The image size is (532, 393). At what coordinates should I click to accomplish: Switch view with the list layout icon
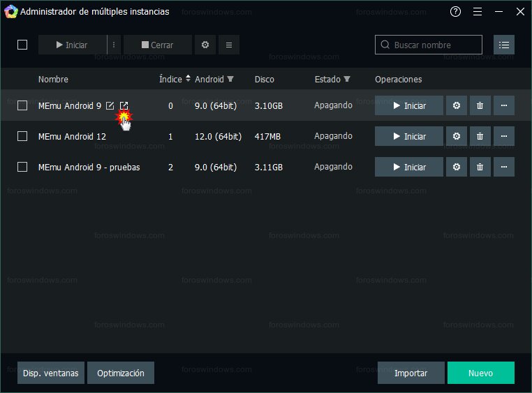[504, 45]
